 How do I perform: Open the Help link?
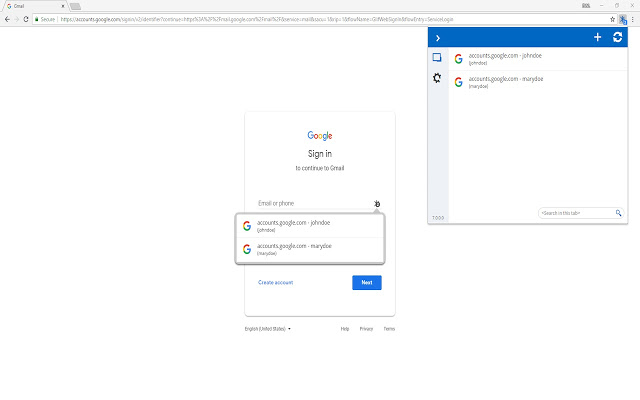[345, 329]
